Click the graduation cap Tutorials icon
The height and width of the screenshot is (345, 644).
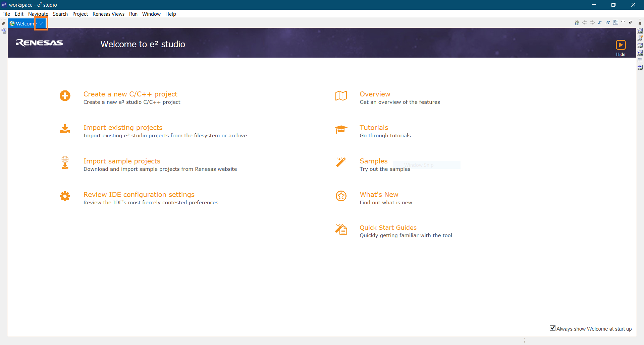click(341, 129)
